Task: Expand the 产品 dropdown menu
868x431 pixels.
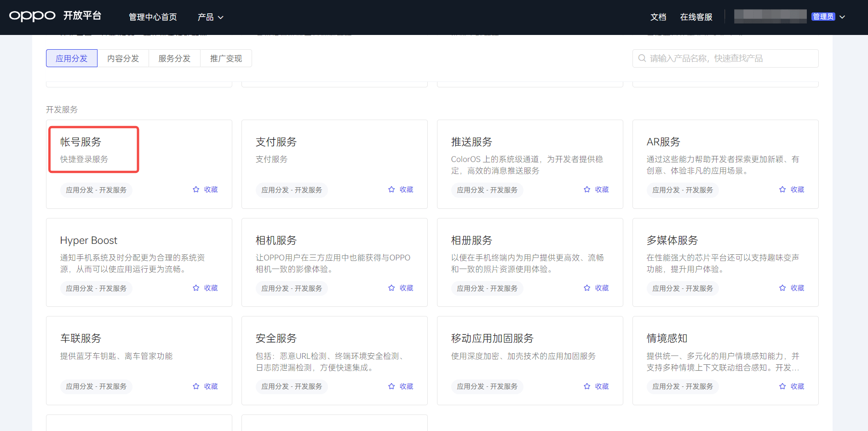Action: (210, 17)
